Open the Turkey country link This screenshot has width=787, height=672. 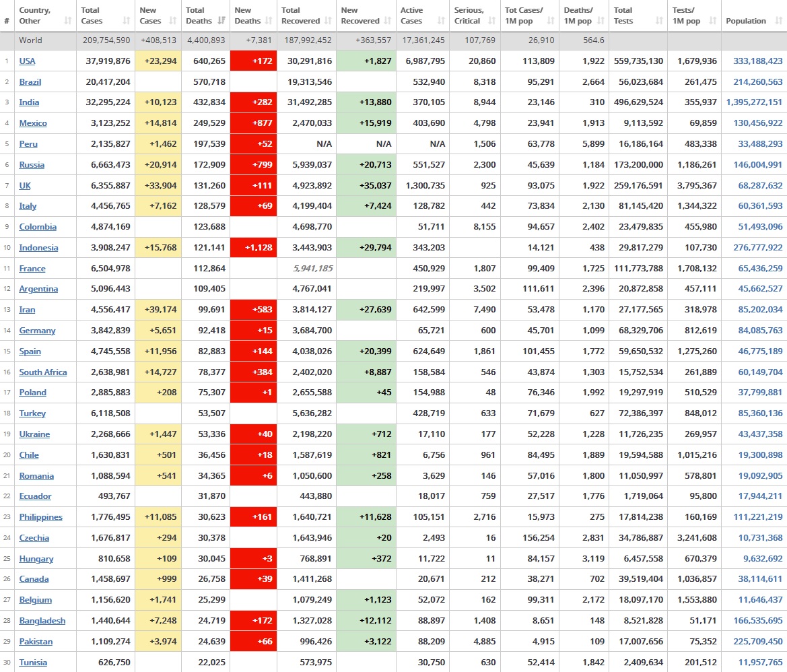coord(32,413)
